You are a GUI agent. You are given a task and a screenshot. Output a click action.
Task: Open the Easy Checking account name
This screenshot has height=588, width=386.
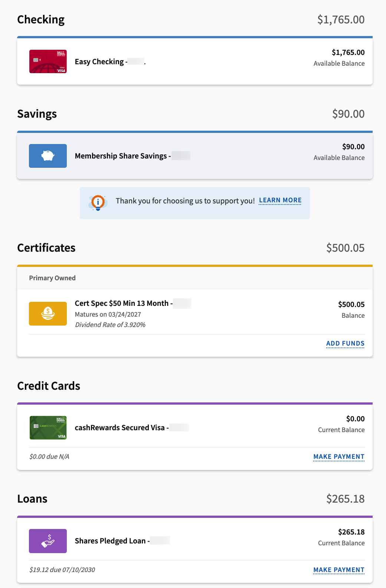coord(99,62)
